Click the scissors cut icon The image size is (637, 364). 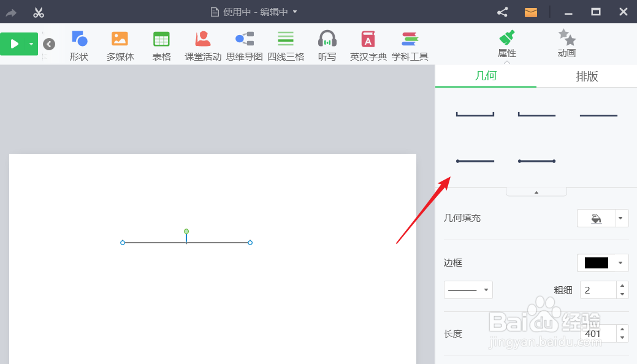tap(39, 13)
